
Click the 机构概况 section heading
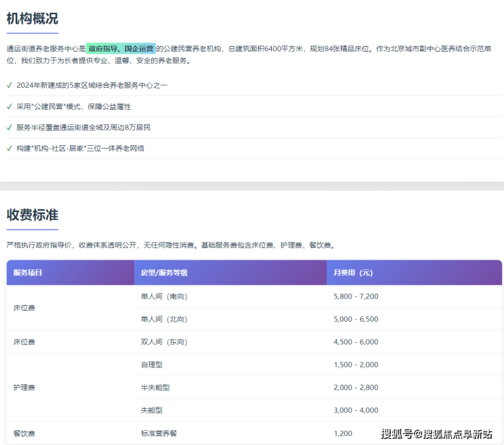coord(32,18)
